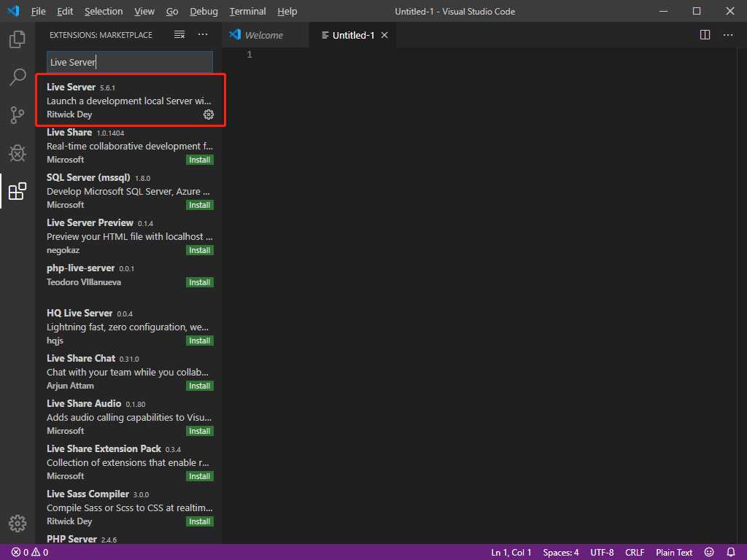Open the File menu
Viewport: 747px width, 560px height.
[x=38, y=12]
